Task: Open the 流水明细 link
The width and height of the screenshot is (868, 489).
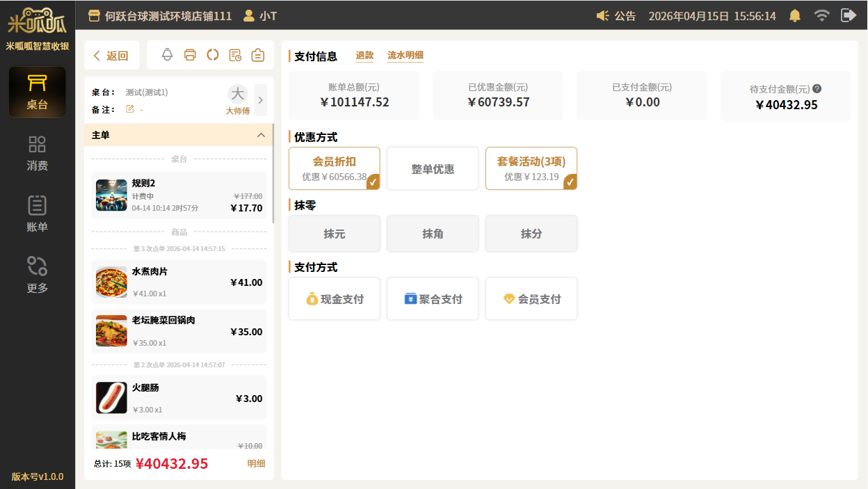Action: [405, 56]
